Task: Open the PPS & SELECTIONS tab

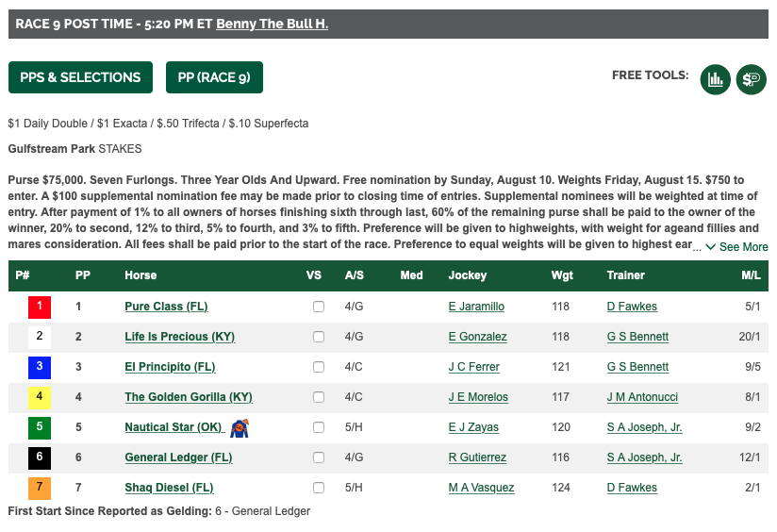Action: pyautogui.click(x=80, y=77)
